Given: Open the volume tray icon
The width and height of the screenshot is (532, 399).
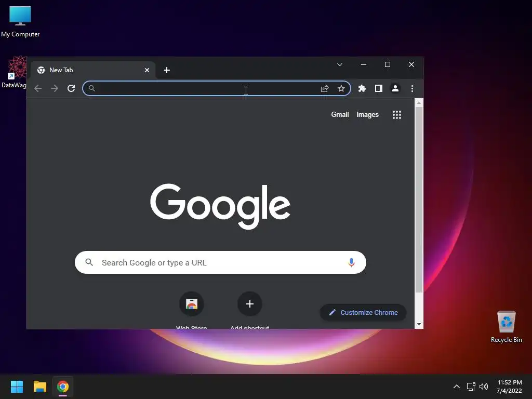Looking at the screenshot, I should (x=484, y=387).
